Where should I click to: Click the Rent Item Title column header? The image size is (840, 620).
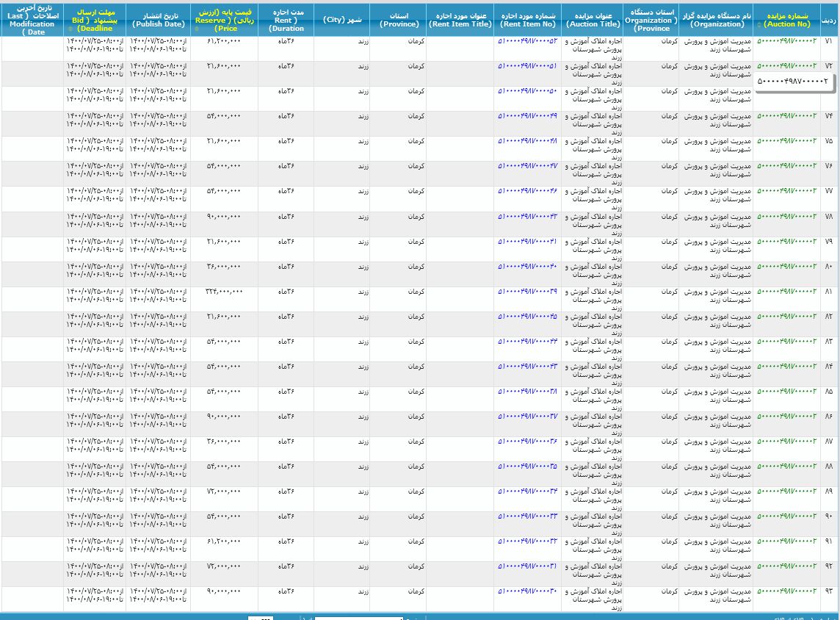[460, 20]
